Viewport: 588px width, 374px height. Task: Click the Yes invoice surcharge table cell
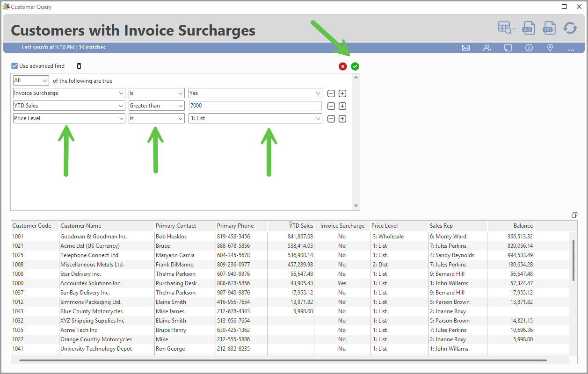342,283
